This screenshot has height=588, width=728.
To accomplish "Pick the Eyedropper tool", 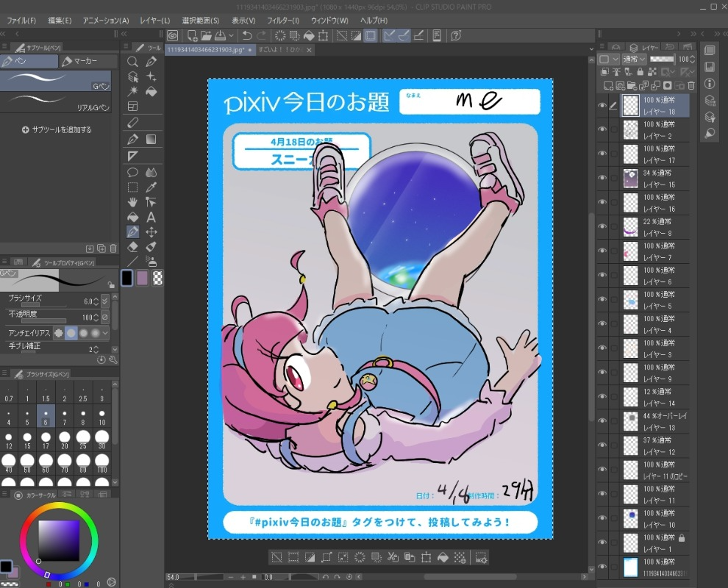I will [x=151, y=187].
